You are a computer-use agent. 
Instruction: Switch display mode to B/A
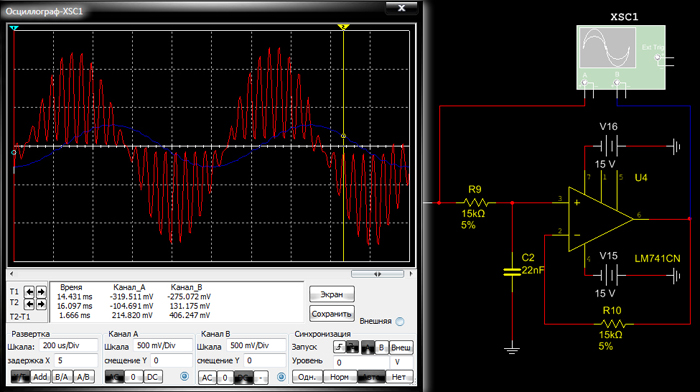pos(62,377)
